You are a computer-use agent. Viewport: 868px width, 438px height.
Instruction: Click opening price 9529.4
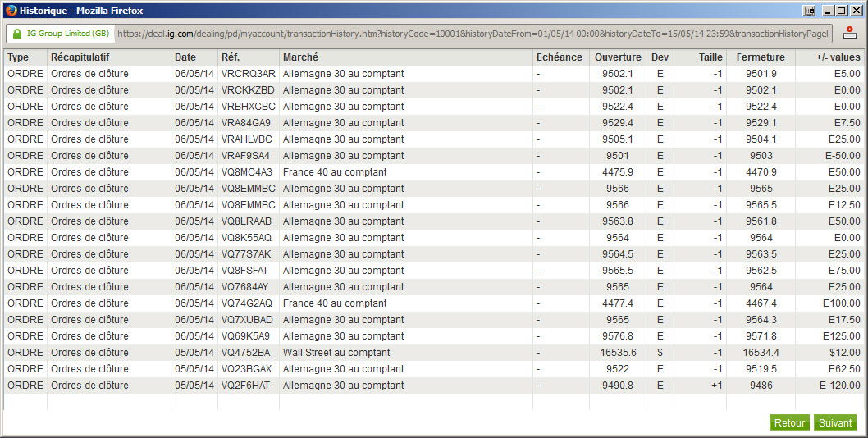(618, 123)
